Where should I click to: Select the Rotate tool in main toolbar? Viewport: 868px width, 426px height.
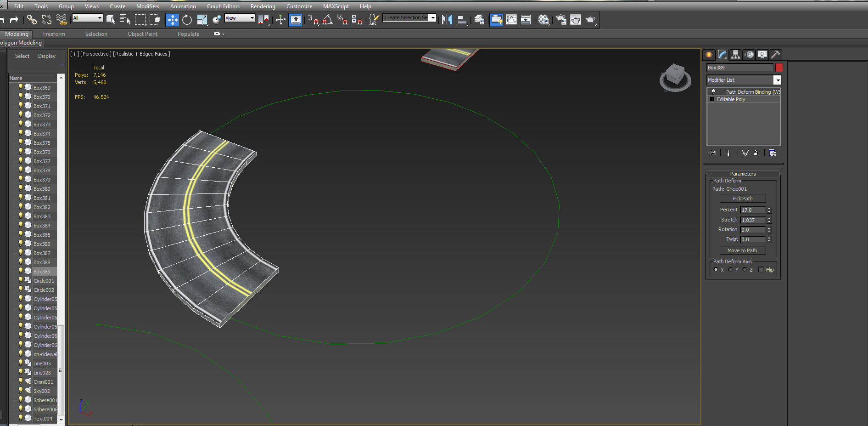point(187,20)
